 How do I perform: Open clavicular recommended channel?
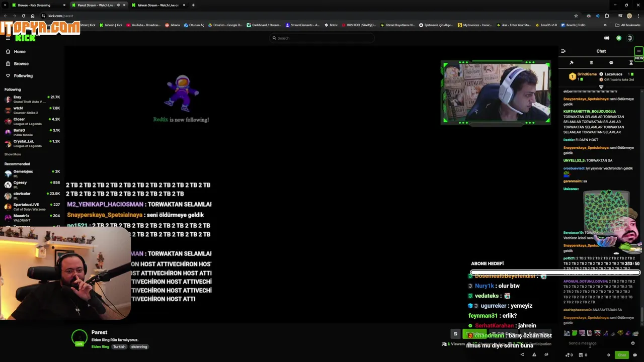click(x=32, y=196)
